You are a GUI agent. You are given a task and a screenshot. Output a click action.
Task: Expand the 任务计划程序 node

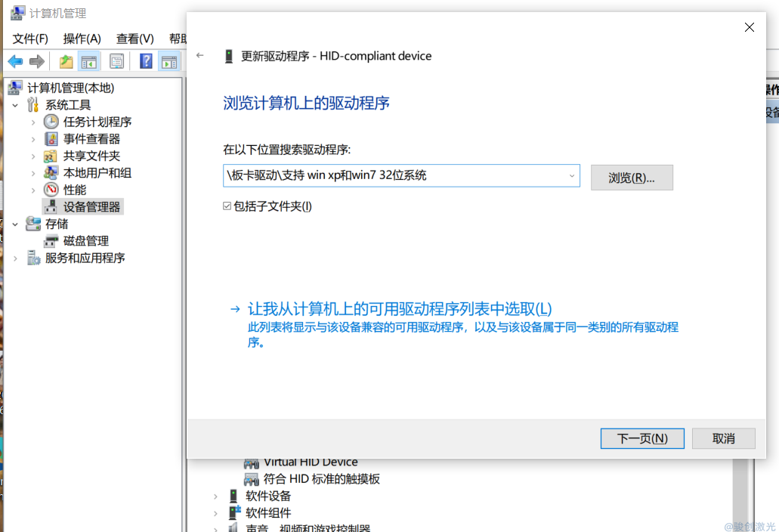point(33,122)
